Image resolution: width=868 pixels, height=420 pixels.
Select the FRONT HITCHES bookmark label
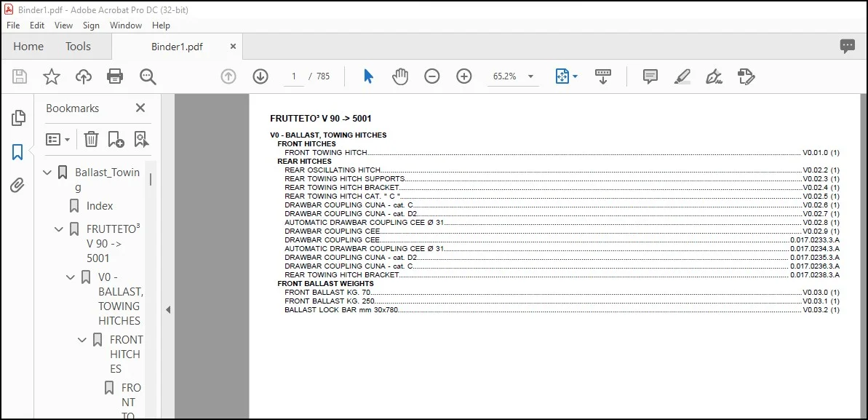tap(126, 354)
